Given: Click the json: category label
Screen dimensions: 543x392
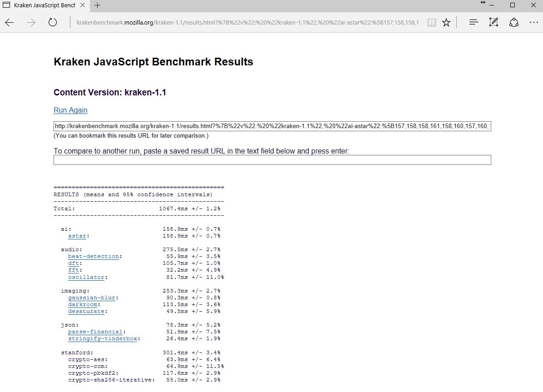Looking at the screenshot, I should 69,325.
